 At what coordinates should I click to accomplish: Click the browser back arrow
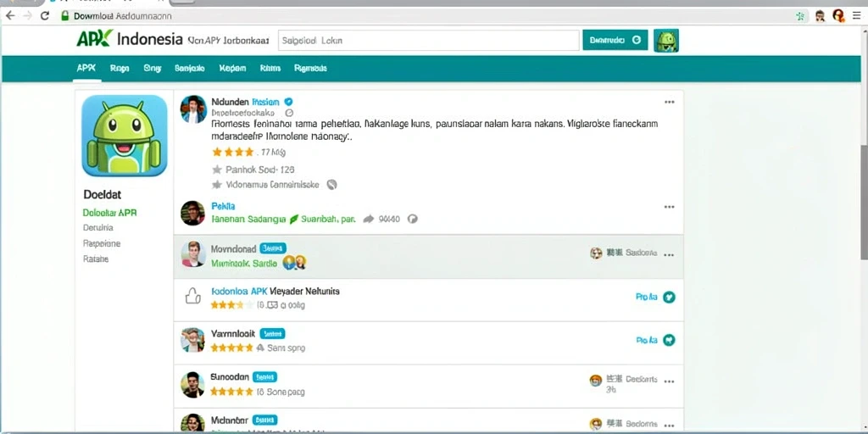9,15
